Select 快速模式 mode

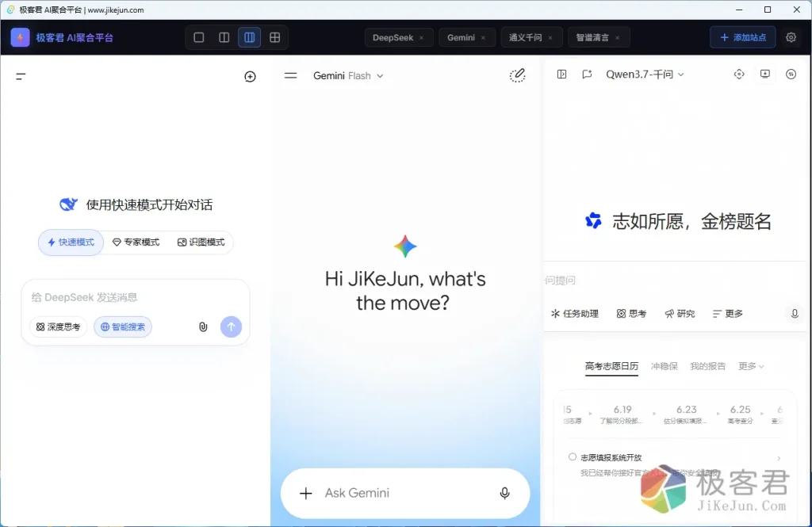tap(71, 242)
